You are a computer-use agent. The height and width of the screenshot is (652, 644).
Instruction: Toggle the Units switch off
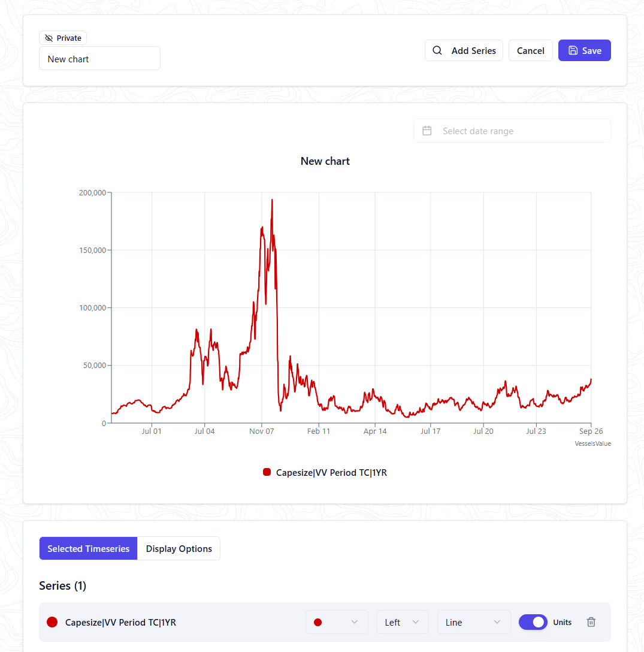click(533, 622)
